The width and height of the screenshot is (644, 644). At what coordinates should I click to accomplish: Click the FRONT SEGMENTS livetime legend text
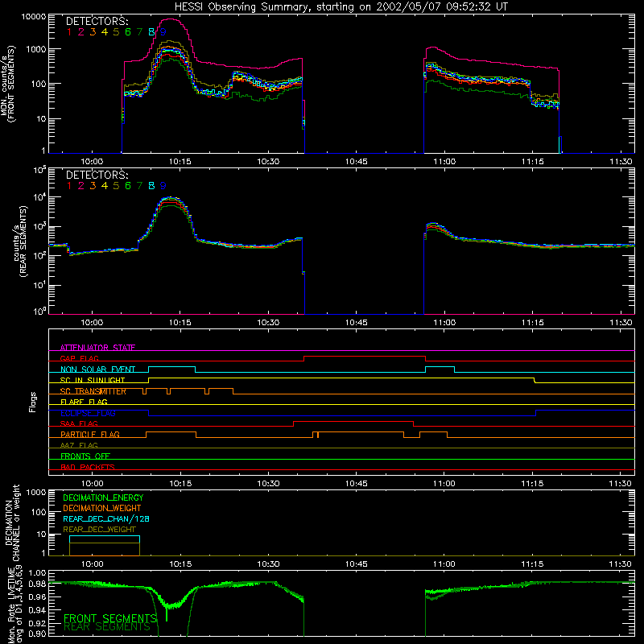click(110, 618)
